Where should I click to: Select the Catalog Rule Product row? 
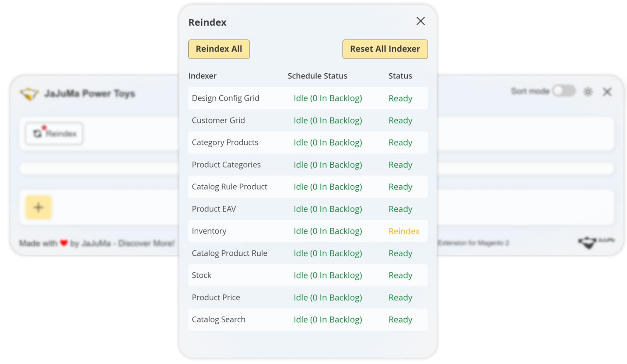229,187
